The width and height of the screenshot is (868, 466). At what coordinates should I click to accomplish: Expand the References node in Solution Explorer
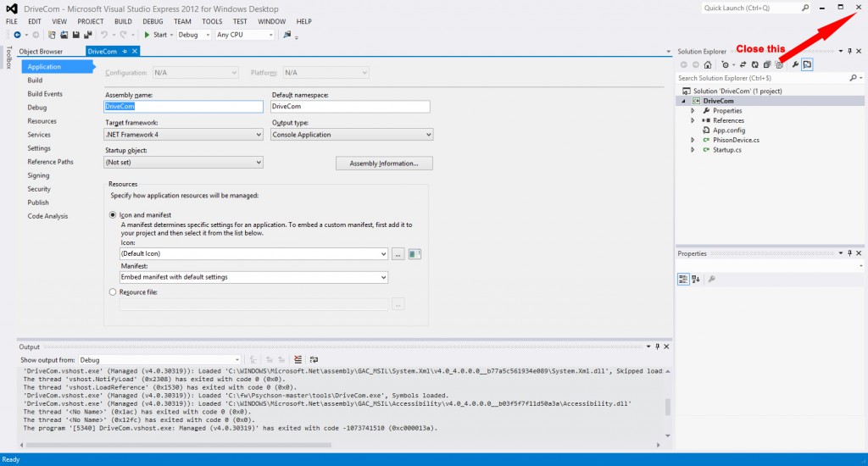pyautogui.click(x=693, y=120)
